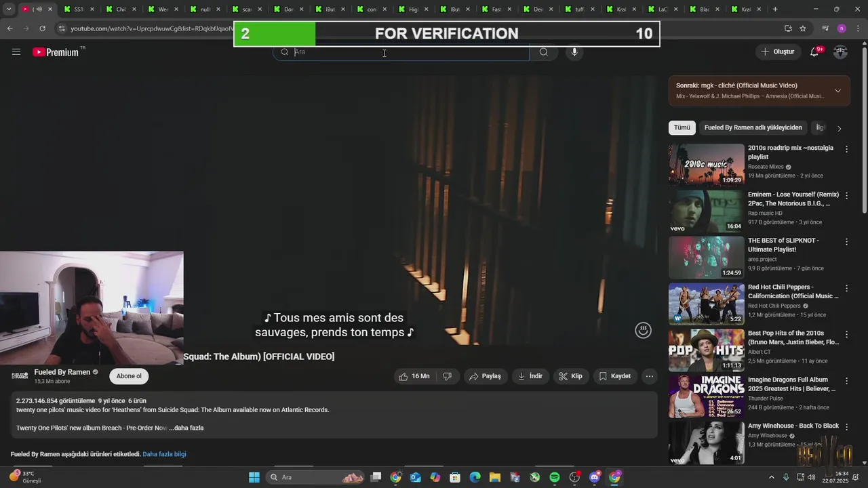Image resolution: width=868 pixels, height=488 pixels.
Task: Open more actions three-dot menu under video
Action: coord(650,376)
